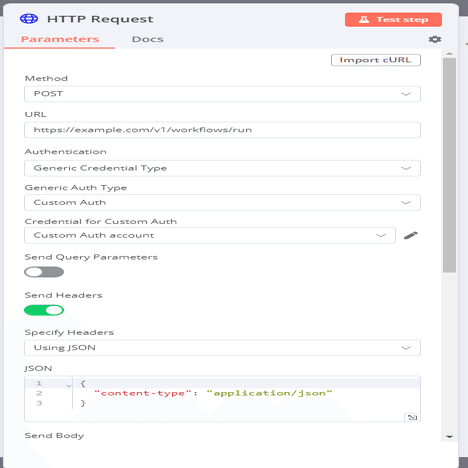The image size is (468, 468).
Task: Click the panel's vertical scrollbar thumb
Action: pyautogui.click(x=449, y=165)
